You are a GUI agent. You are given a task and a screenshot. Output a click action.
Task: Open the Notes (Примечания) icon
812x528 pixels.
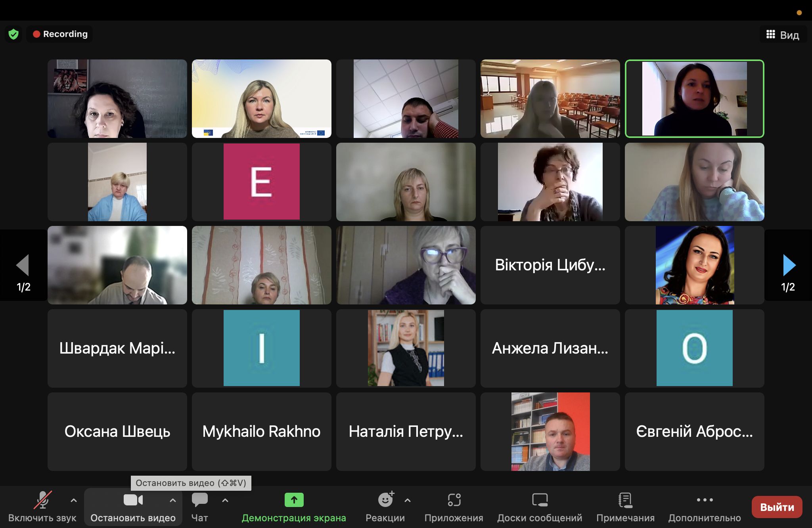pos(625,500)
